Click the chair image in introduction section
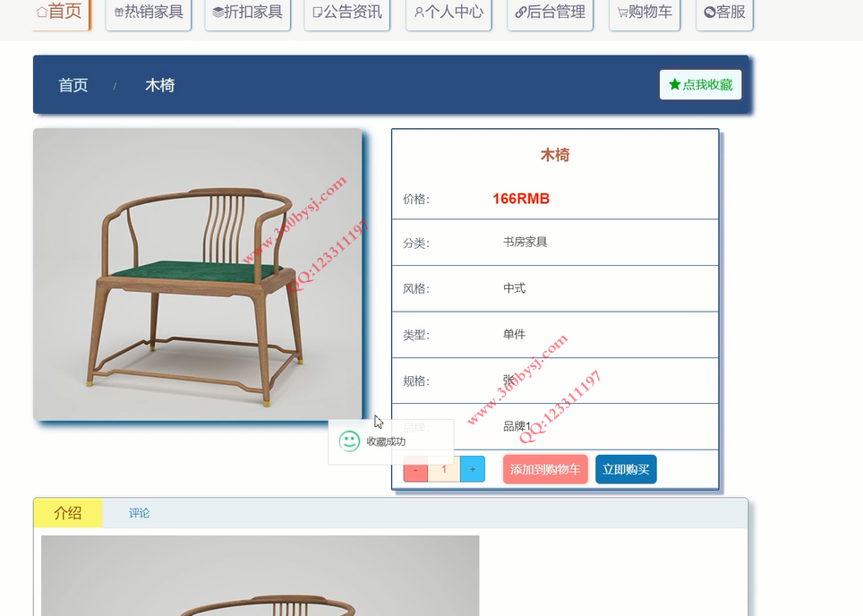 [x=260, y=576]
